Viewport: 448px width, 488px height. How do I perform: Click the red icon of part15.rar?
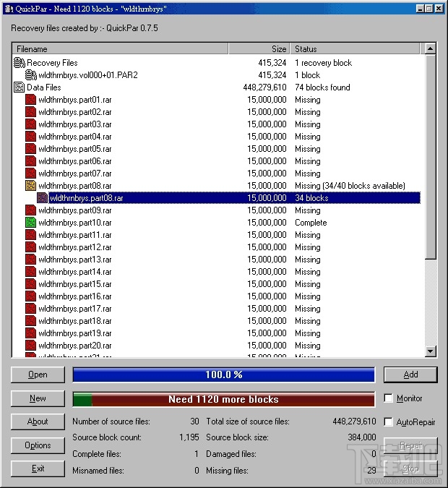(x=30, y=284)
